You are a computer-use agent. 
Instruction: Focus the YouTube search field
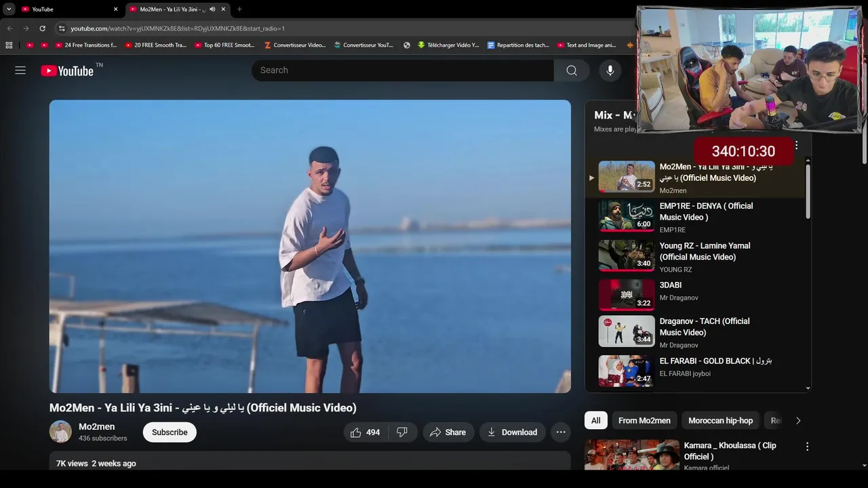[x=403, y=70]
